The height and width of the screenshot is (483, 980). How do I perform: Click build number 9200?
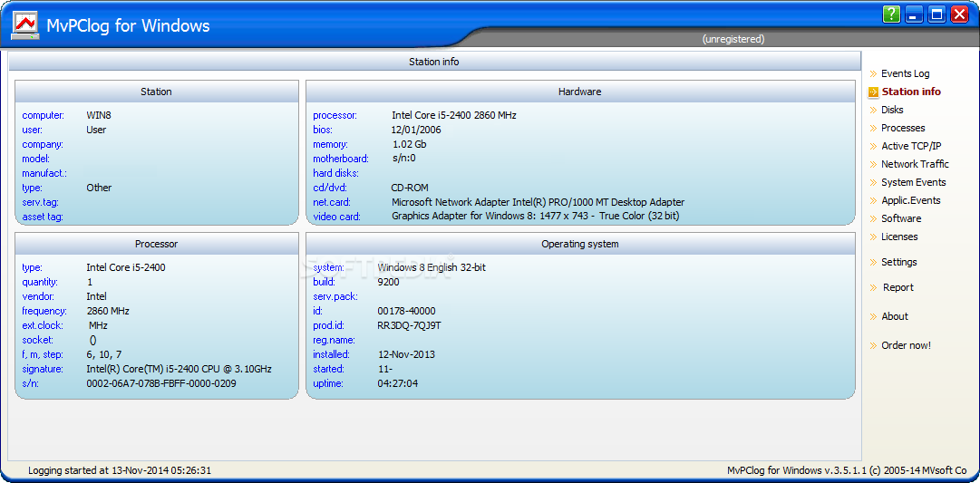[389, 283]
